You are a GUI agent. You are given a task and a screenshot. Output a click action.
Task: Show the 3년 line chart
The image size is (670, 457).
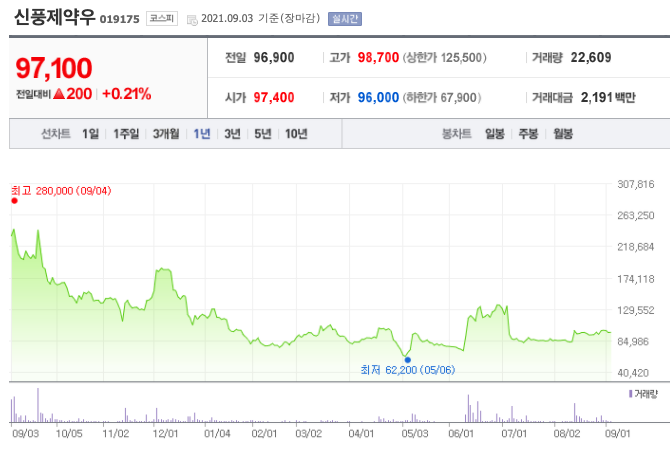click(x=232, y=134)
